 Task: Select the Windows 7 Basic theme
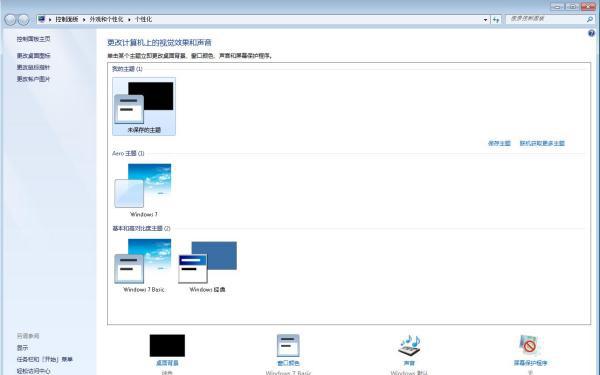click(143, 266)
